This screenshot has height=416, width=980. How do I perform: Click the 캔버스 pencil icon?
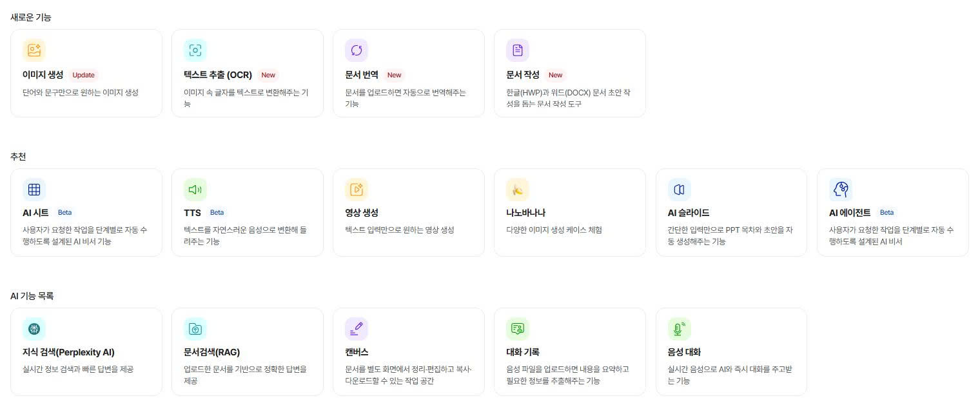(x=357, y=329)
